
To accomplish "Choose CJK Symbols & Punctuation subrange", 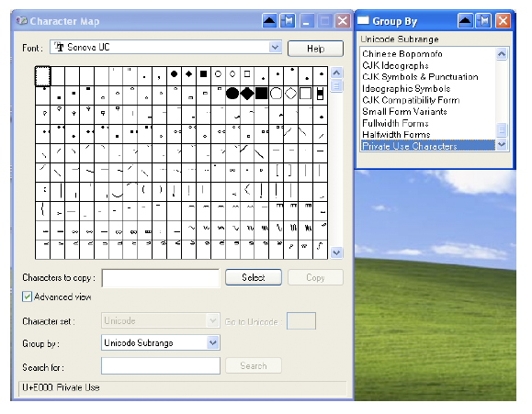I will point(420,77).
